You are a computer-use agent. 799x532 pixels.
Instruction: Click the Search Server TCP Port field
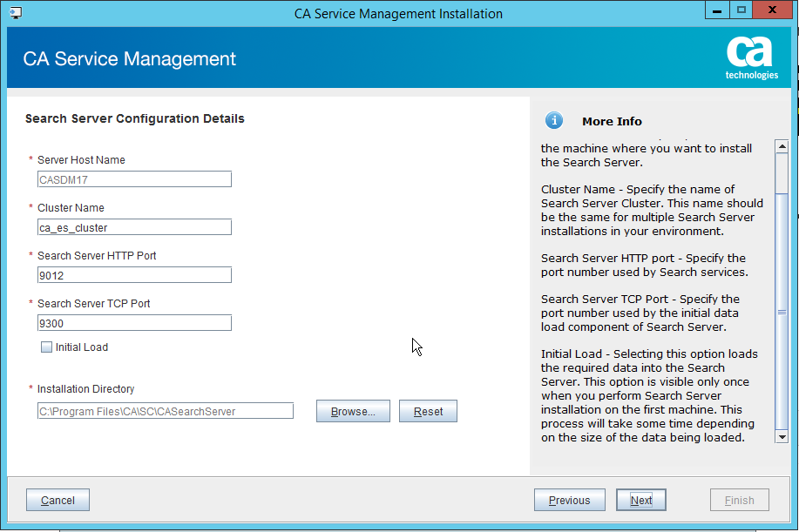click(134, 323)
